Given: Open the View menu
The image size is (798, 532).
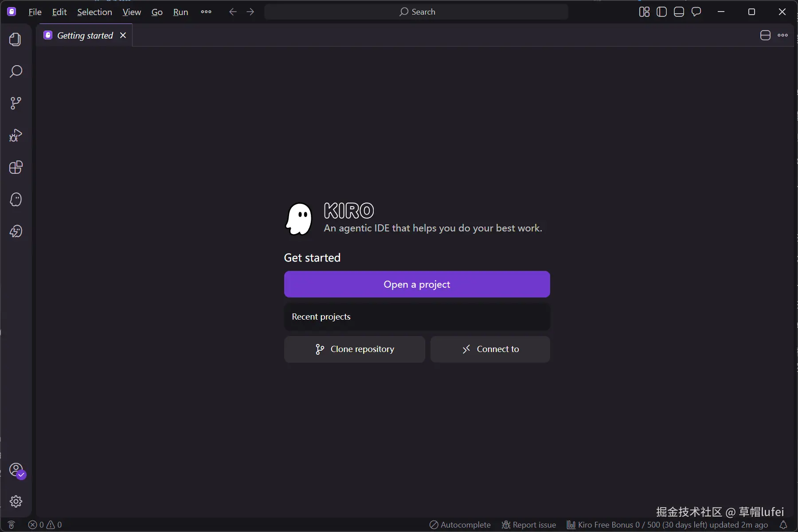Looking at the screenshot, I should point(132,12).
